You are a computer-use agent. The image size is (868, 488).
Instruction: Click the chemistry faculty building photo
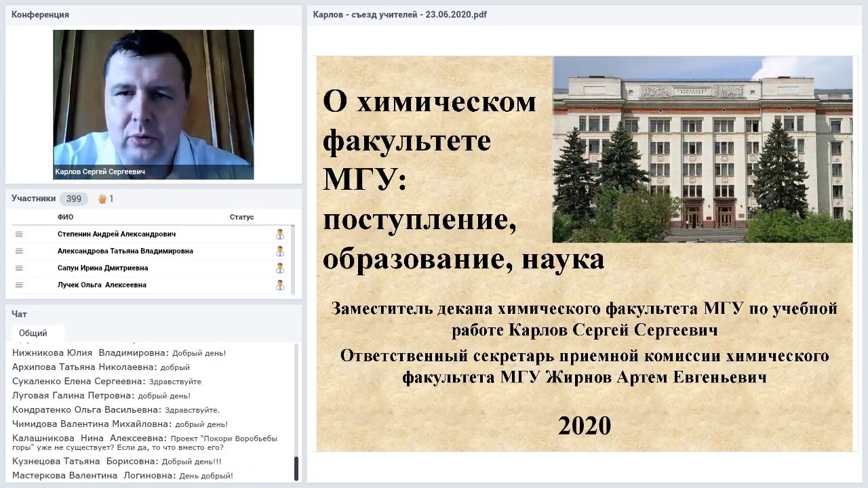point(703,149)
